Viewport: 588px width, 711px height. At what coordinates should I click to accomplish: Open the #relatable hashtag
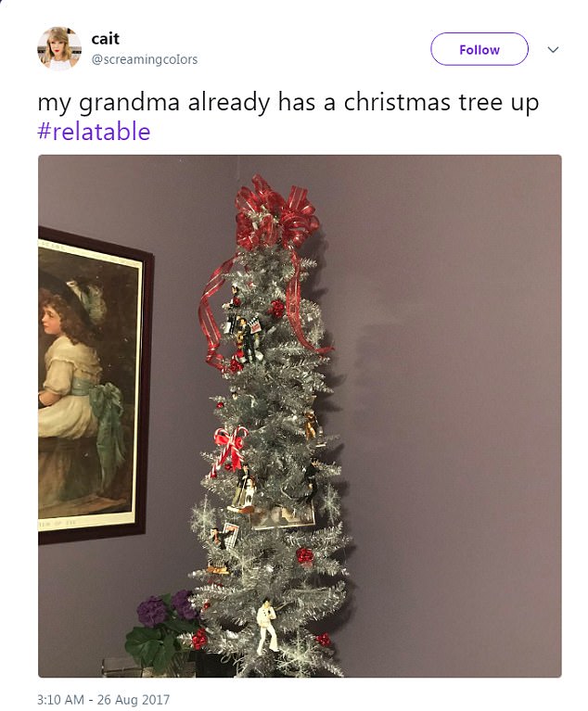click(94, 132)
